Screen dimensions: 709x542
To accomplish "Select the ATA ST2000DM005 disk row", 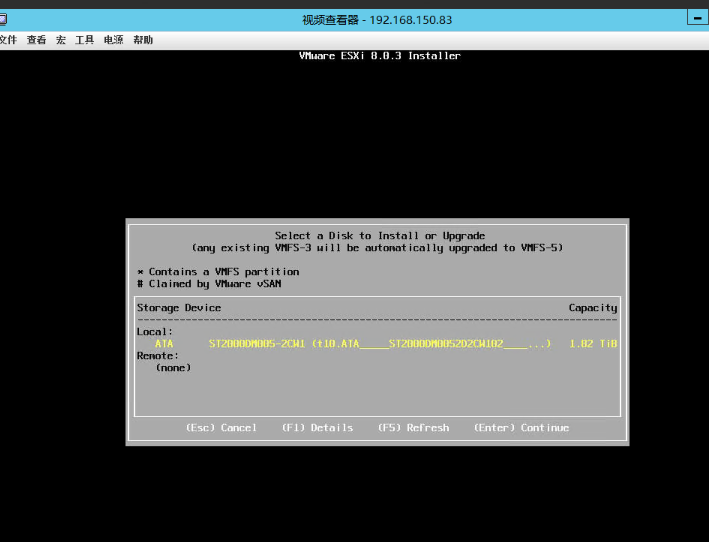I will coord(377,344).
